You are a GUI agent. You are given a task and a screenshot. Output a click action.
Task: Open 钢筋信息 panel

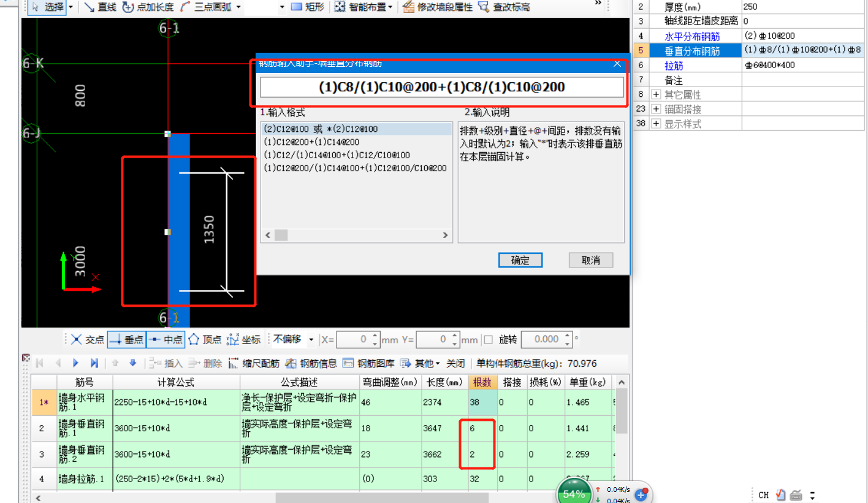click(310, 363)
